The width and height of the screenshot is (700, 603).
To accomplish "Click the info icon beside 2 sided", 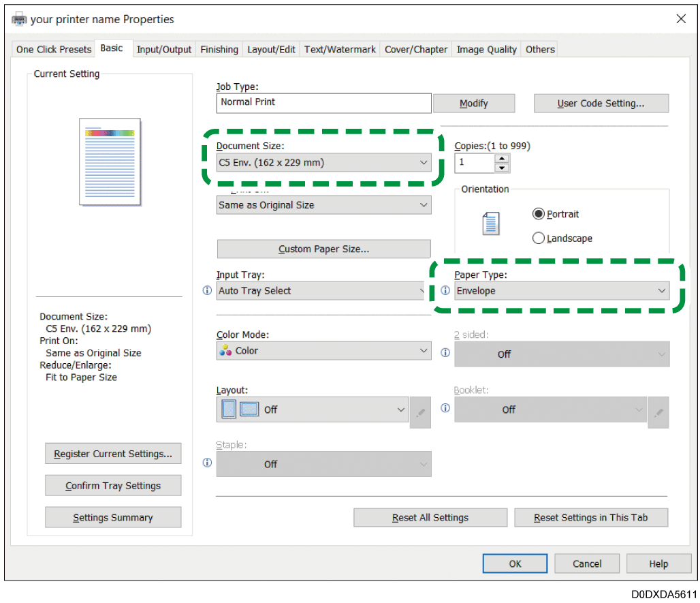I will tap(445, 353).
